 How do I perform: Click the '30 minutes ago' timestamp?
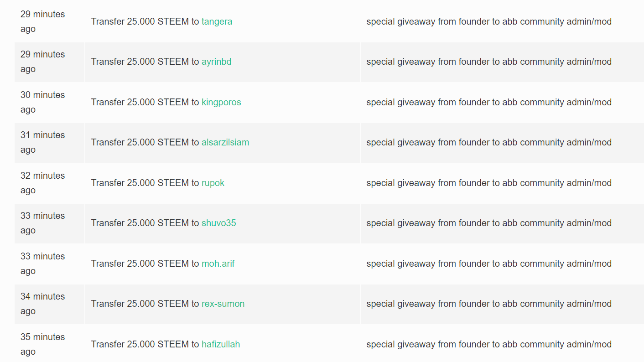pyautogui.click(x=42, y=102)
